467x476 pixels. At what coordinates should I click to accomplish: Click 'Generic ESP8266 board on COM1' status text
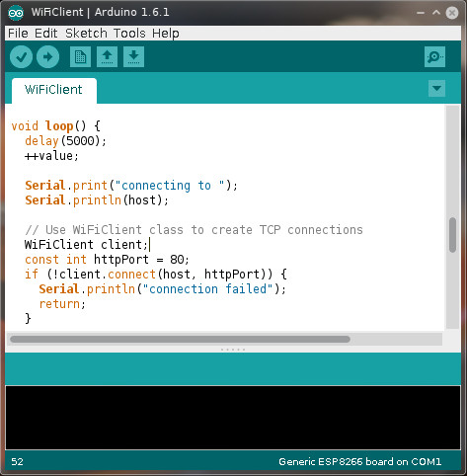[x=360, y=462]
